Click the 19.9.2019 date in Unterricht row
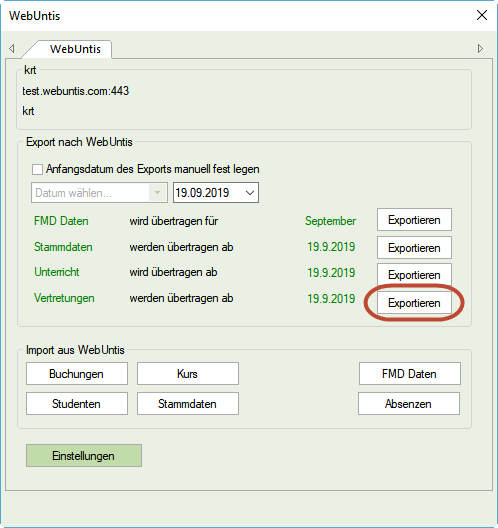Image resolution: width=498 pixels, height=528 pixels. tap(331, 273)
